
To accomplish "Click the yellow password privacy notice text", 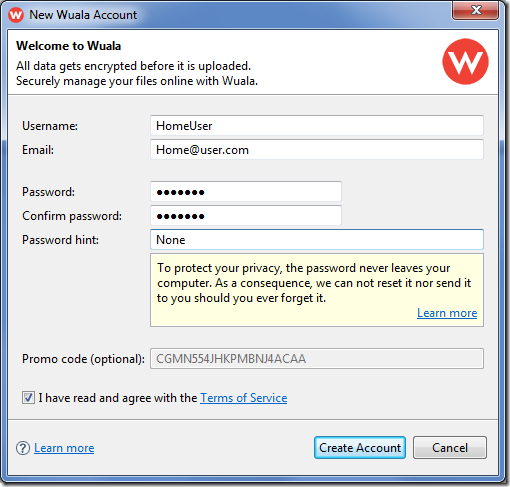I will point(314,283).
